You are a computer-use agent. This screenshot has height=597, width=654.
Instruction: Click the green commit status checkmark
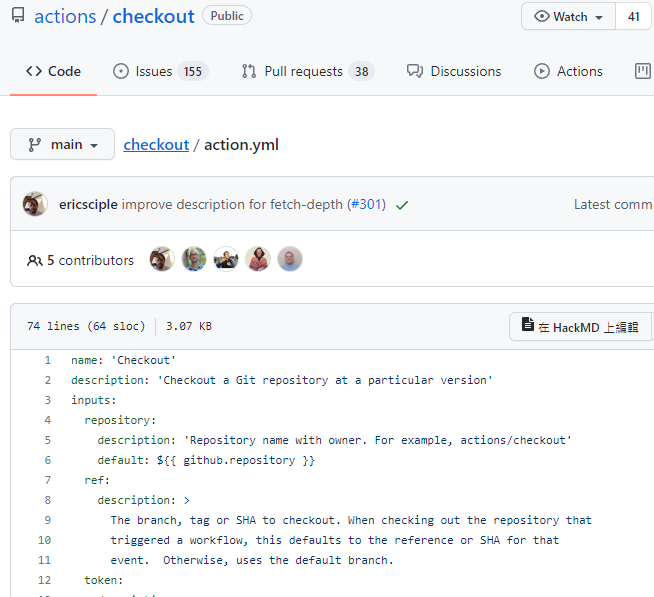coord(402,205)
